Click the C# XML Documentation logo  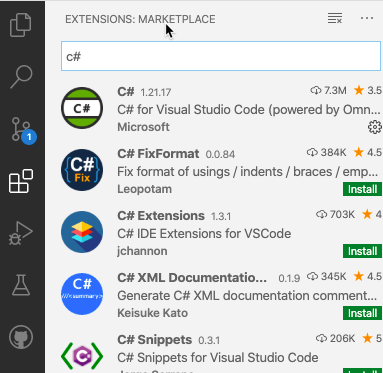[x=82, y=294]
